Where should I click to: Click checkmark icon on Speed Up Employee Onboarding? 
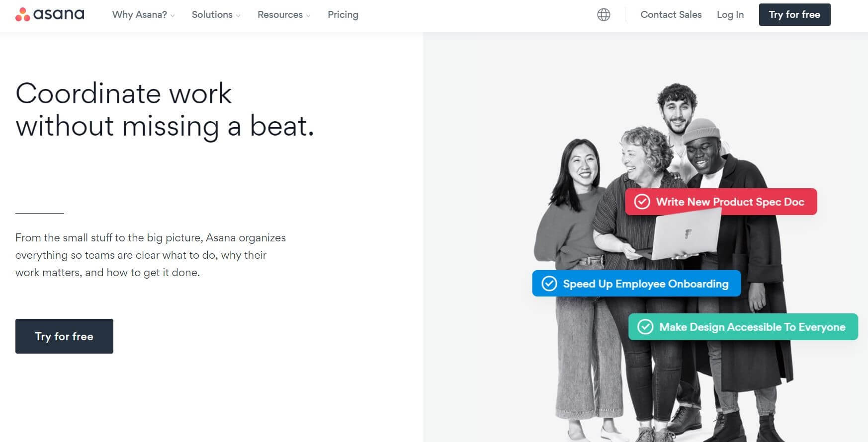[x=549, y=284]
